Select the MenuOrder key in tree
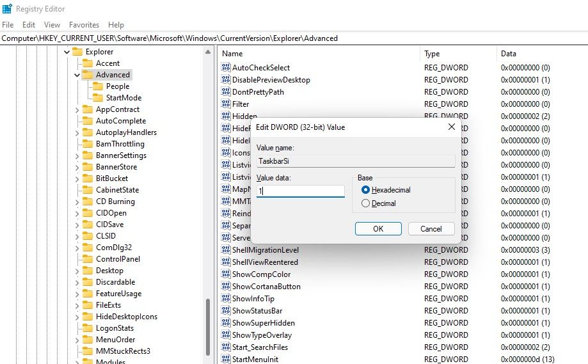 [115, 340]
